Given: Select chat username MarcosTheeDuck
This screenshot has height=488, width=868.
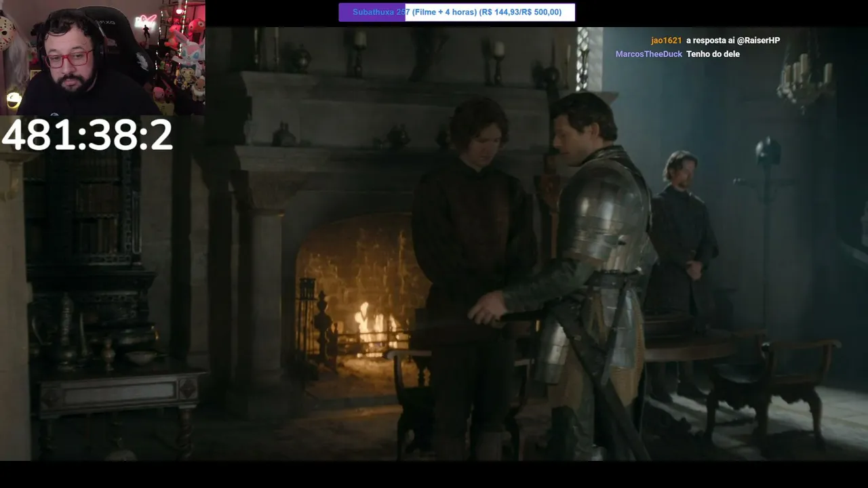Looking at the screenshot, I should 649,54.
